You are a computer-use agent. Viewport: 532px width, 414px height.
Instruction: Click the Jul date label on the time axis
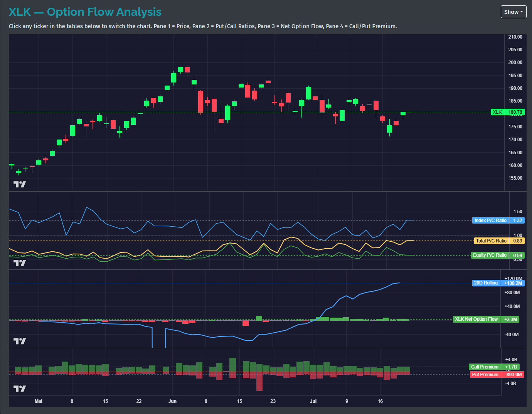(313, 401)
